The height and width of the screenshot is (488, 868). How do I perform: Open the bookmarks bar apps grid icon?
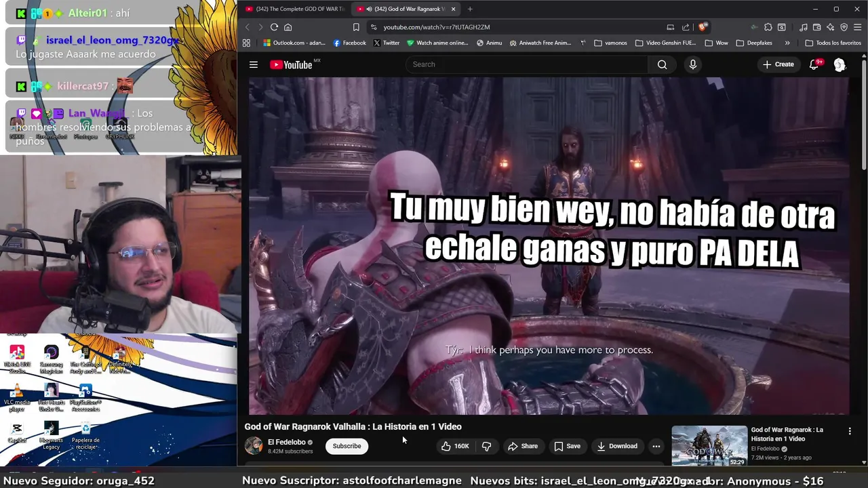point(246,43)
